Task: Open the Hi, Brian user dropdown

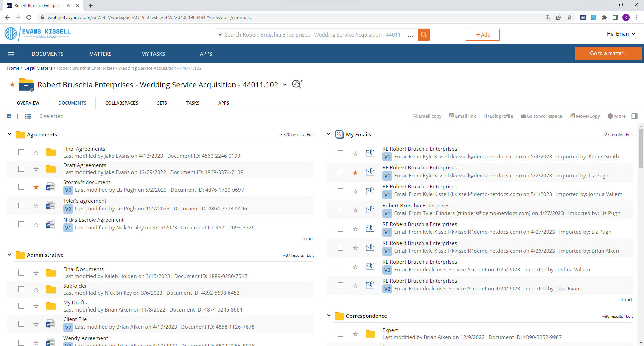Action: point(621,34)
